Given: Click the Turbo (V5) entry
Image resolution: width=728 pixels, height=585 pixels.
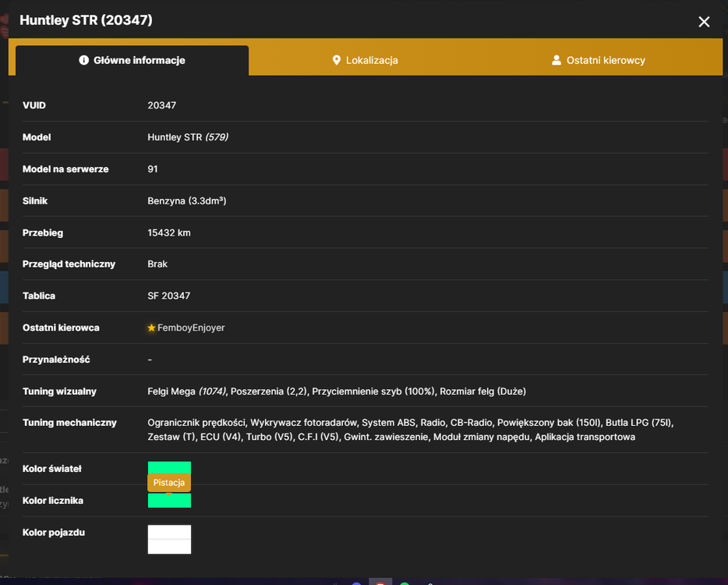Looking at the screenshot, I should 269,437.
